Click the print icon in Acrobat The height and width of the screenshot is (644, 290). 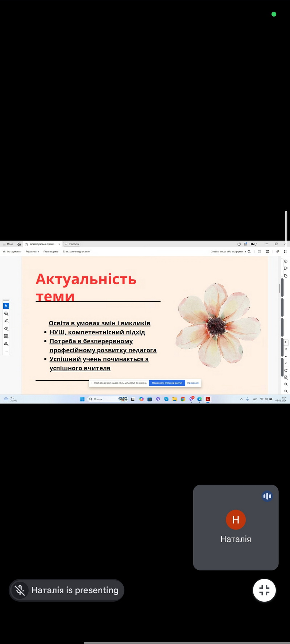(268, 252)
